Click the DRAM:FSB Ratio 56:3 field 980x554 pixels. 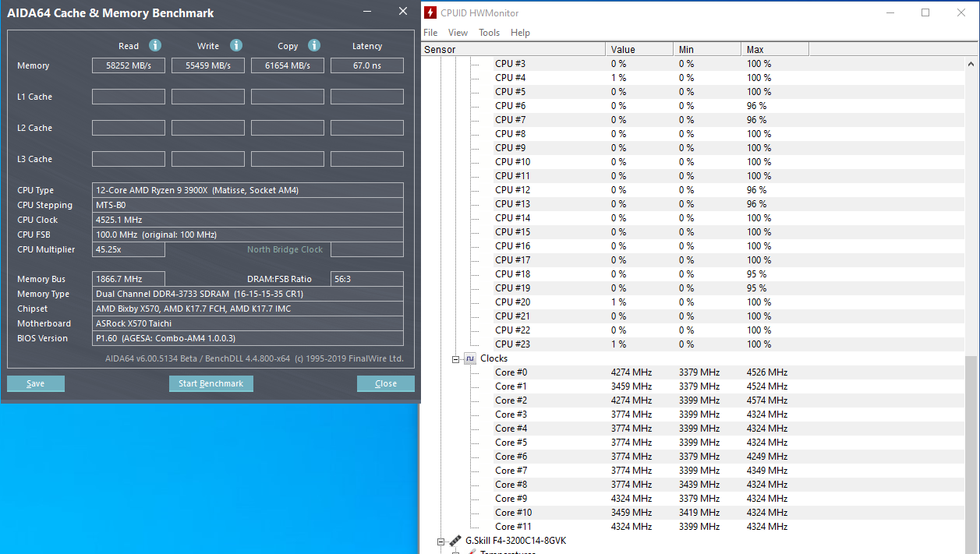tap(367, 279)
